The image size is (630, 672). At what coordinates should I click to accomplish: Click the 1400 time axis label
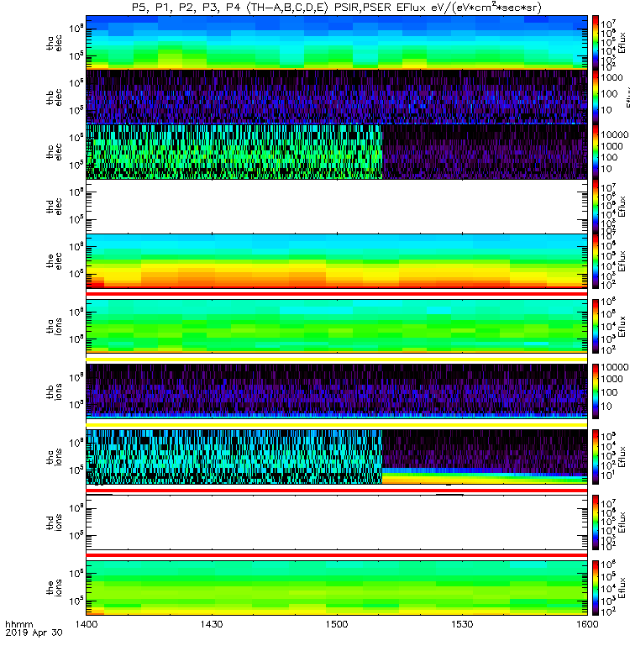87,624
